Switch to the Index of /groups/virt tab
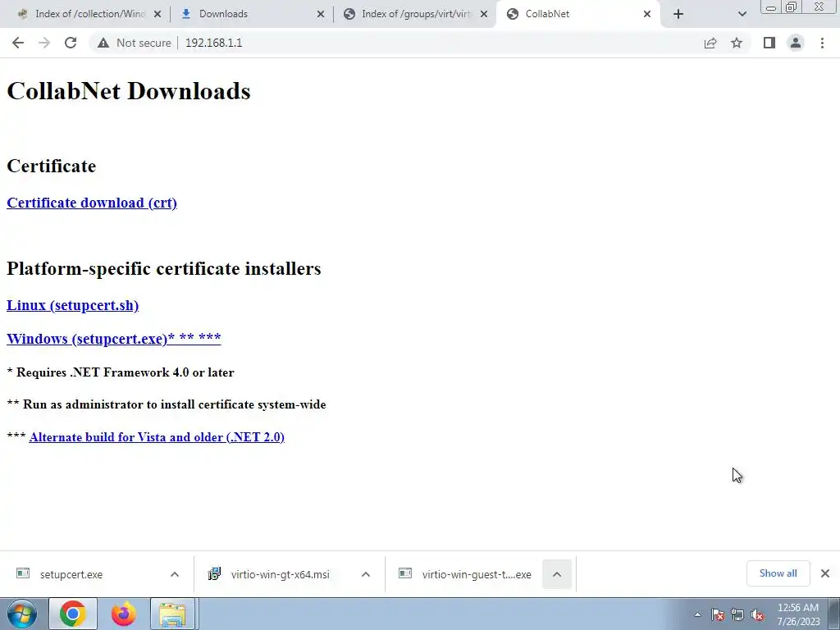This screenshot has width=840, height=630. pos(415,14)
